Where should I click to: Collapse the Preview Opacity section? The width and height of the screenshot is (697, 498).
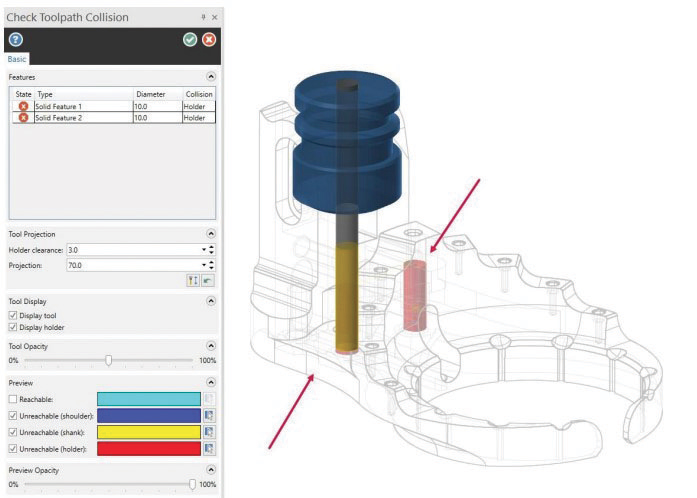(211, 470)
